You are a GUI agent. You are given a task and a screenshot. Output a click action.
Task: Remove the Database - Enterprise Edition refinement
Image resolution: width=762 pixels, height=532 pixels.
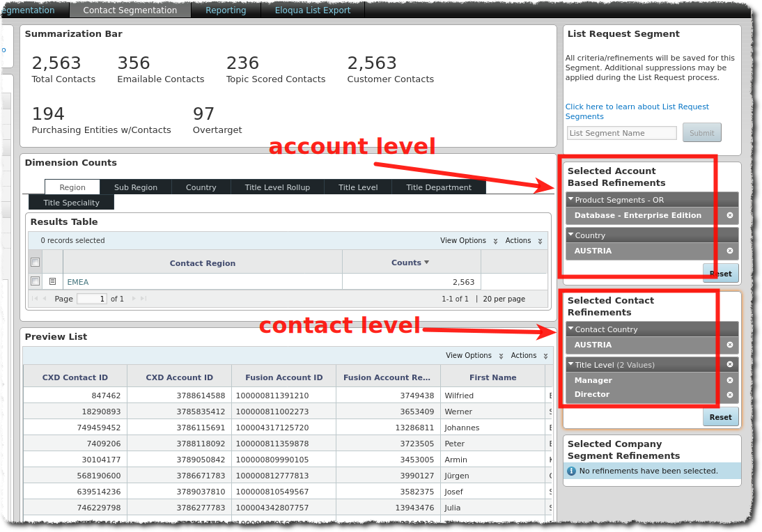[x=729, y=216]
